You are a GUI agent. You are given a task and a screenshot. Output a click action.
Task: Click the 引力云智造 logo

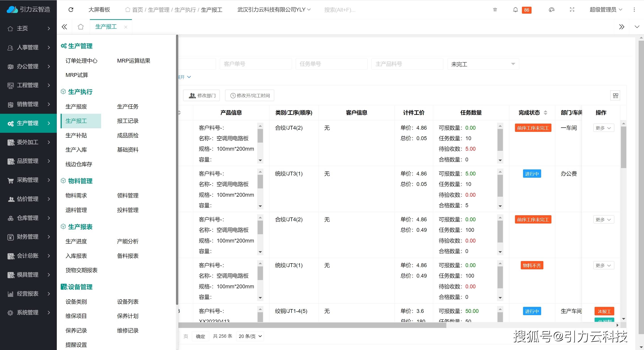[x=28, y=9]
